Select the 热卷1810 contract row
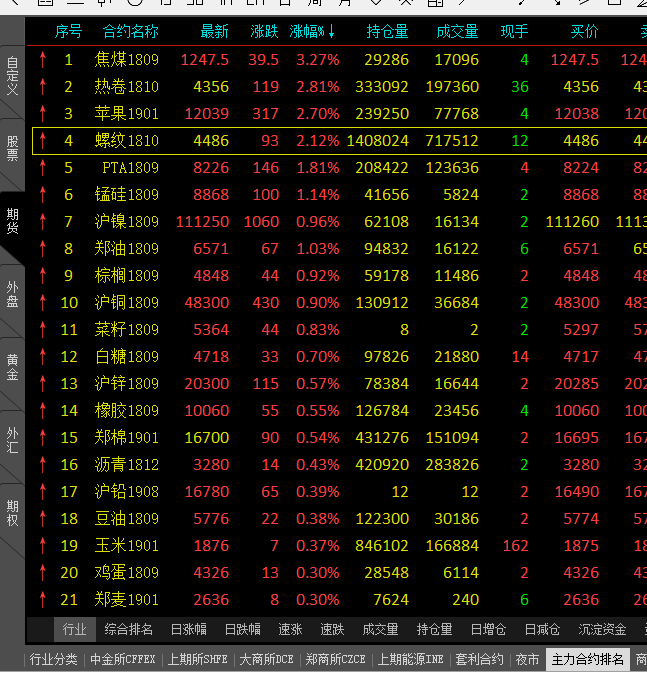This screenshot has height=673, width=647. click(339, 87)
